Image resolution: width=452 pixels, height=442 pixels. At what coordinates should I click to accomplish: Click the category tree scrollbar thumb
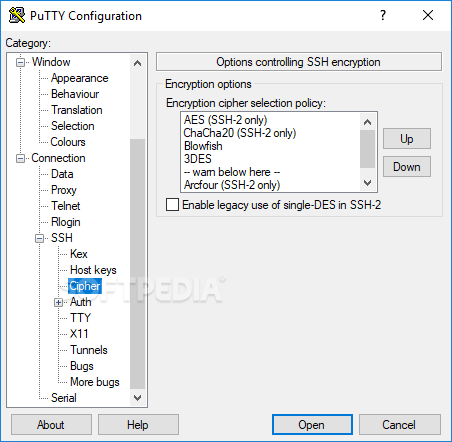(137, 264)
